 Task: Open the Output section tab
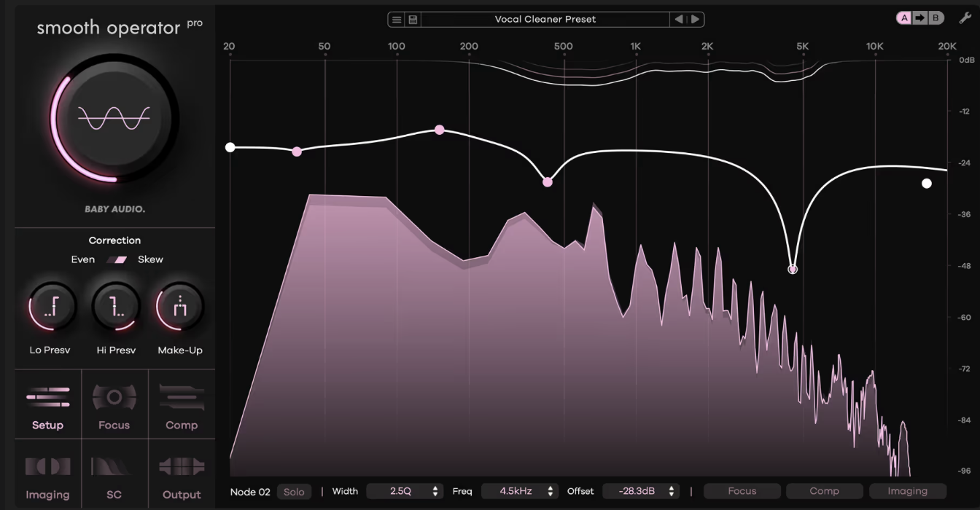tap(182, 474)
